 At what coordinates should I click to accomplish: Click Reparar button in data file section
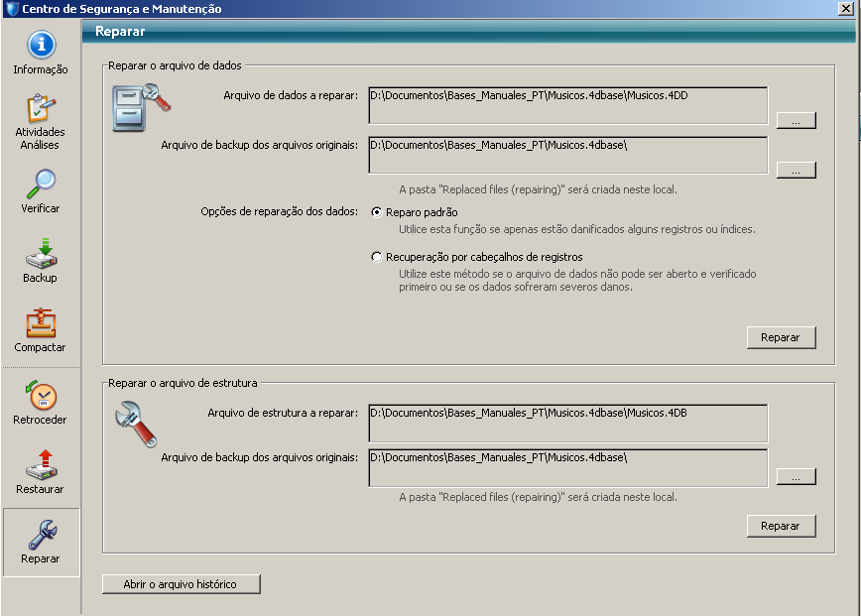(781, 337)
